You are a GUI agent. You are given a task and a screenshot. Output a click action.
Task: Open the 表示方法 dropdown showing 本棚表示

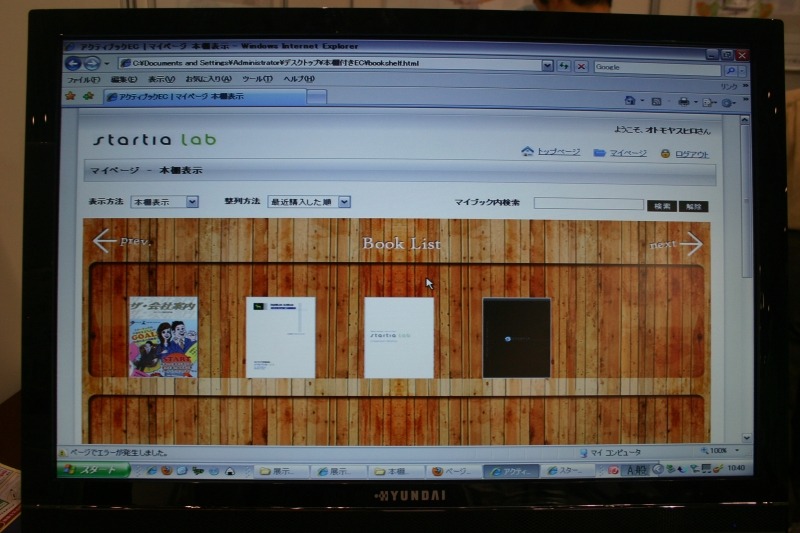pos(164,202)
